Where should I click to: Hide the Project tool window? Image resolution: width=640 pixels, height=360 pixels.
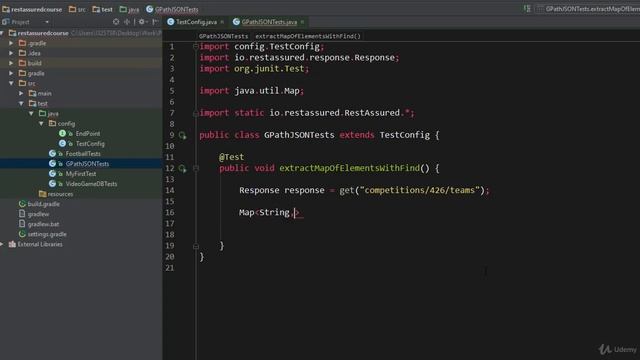tap(155, 22)
